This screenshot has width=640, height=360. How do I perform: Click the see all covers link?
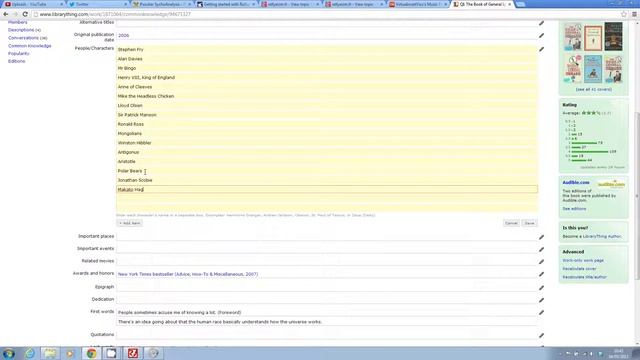(593, 89)
